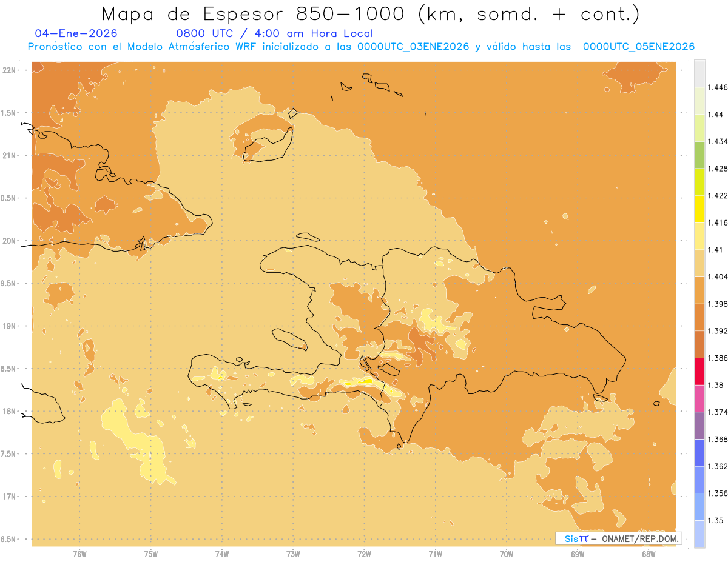Viewport: 728px width, 562px height.
Task: Click the '71W' longitude axis label
Action: pos(435,554)
